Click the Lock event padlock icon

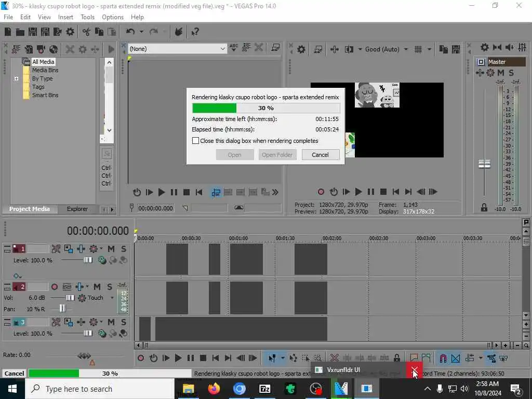point(396,358)
